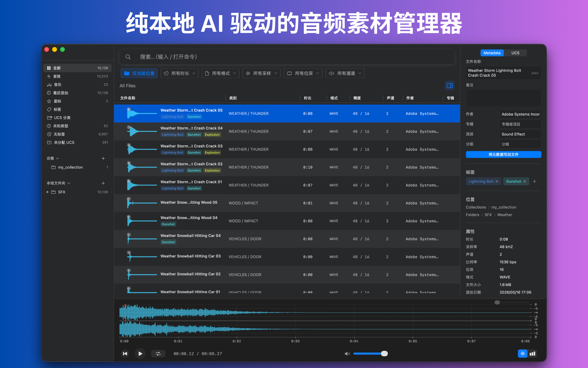Show 未分配 UCS files

77,143
